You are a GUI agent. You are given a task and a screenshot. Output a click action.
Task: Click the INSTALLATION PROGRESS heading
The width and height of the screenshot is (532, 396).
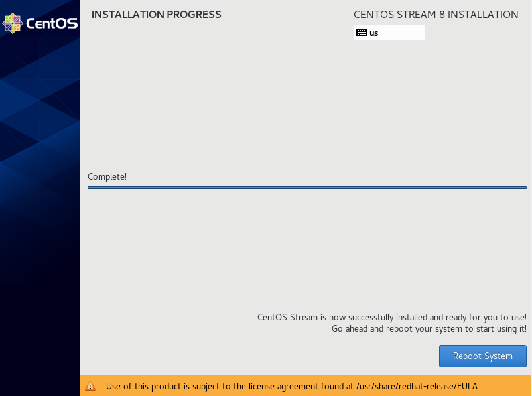(156, 15)
